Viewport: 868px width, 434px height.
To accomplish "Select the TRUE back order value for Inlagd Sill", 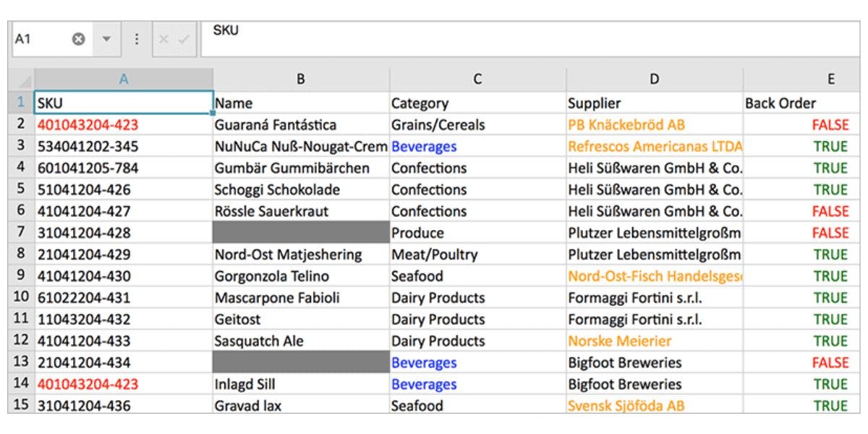I will [x=832, y=385].
